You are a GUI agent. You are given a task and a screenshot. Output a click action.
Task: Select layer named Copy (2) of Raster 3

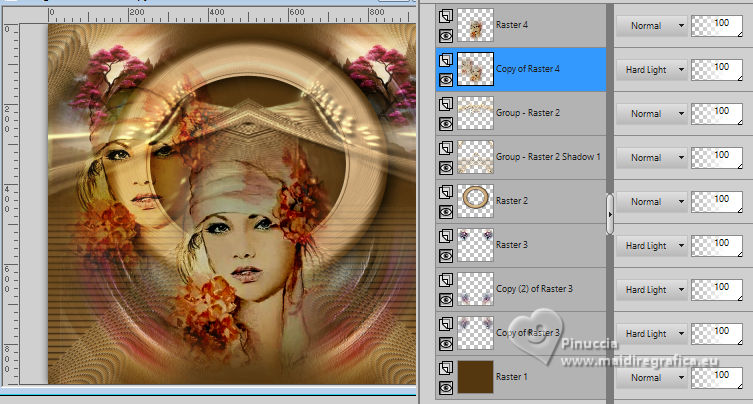click(x=534, y=289)
